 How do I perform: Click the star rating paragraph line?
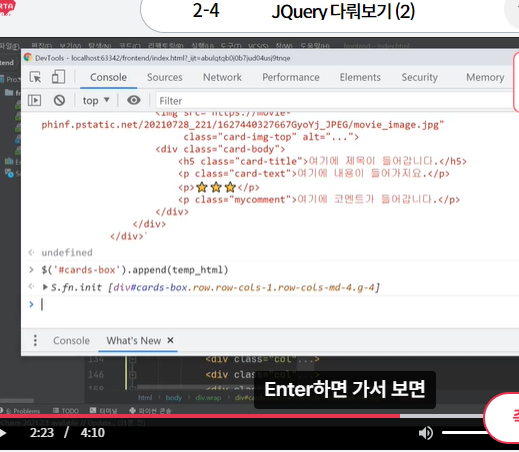[x=219, y=187]
